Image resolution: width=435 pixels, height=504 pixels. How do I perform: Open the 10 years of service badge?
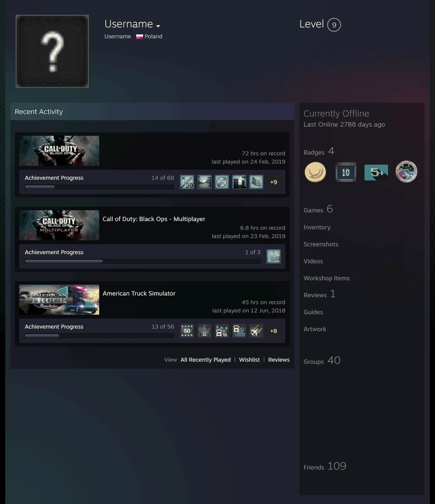coord(346,172)
